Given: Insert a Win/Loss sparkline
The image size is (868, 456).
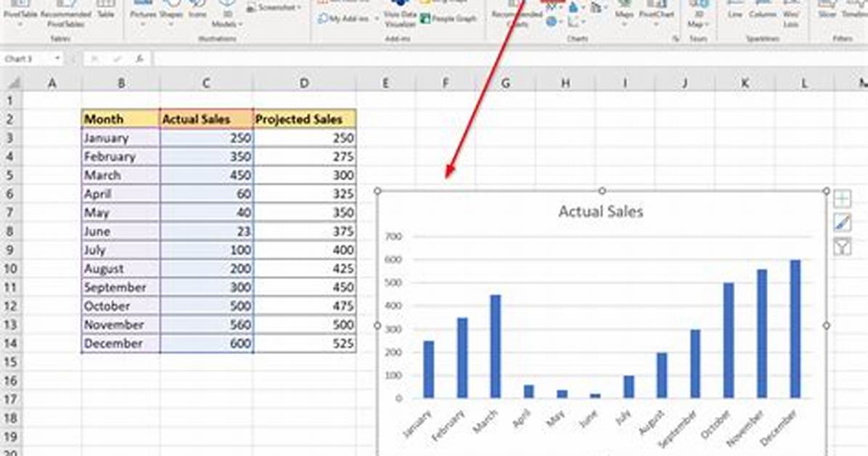Looking at the screenshot, I should click(x=791, y=14).
